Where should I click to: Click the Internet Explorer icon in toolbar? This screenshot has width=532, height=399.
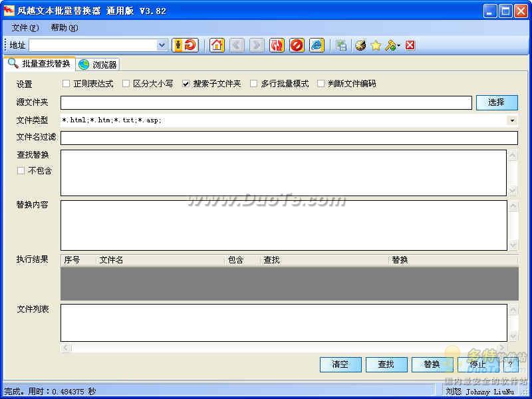pos(317,45)
